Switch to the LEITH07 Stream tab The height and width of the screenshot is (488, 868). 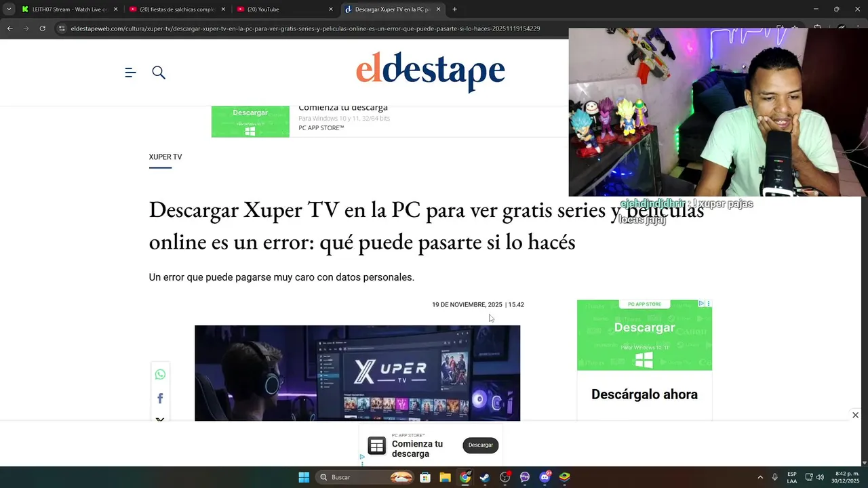coord(68,9)
